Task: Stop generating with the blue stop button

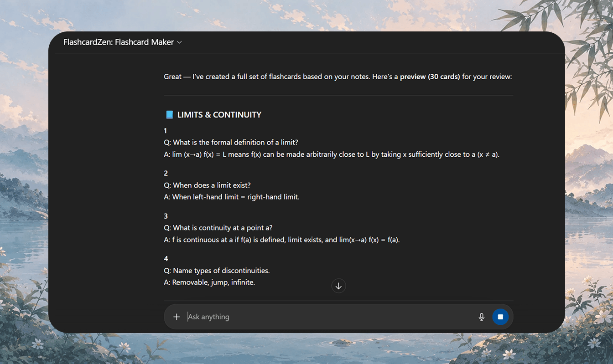Action: (500, 317)
